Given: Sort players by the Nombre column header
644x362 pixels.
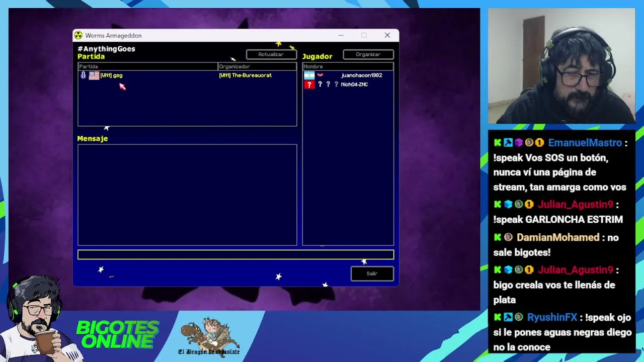Looking at the screenshot, I should (348, 66).
